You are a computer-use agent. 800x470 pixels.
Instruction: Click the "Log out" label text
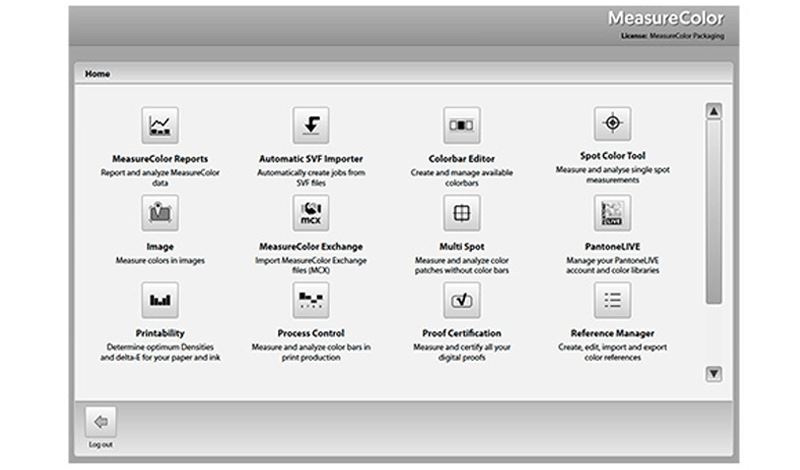[x=101, y=444]
